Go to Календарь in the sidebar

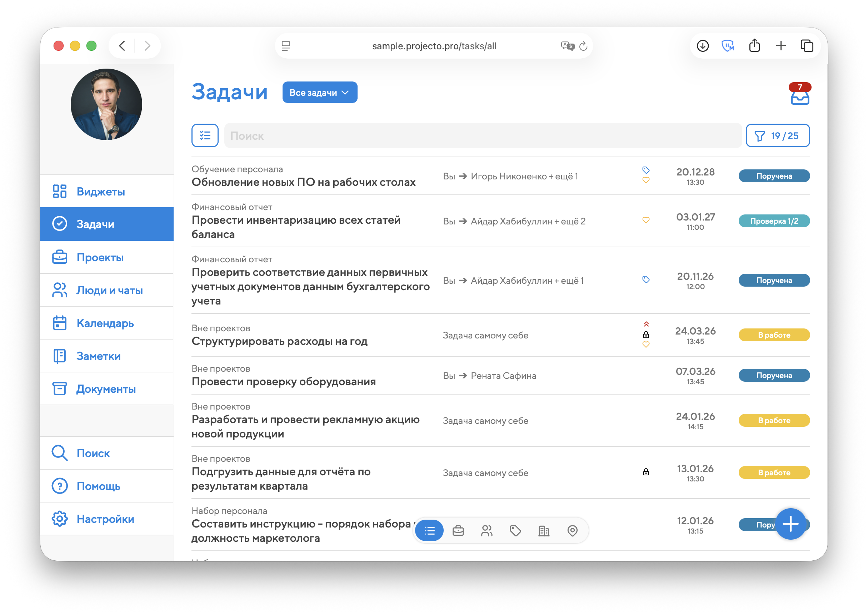pyautogui.click(x=105, y=323)
